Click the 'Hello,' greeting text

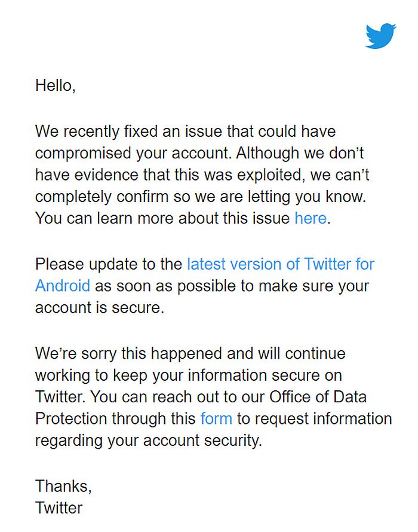pyautogui.click(x=56, y=85)
